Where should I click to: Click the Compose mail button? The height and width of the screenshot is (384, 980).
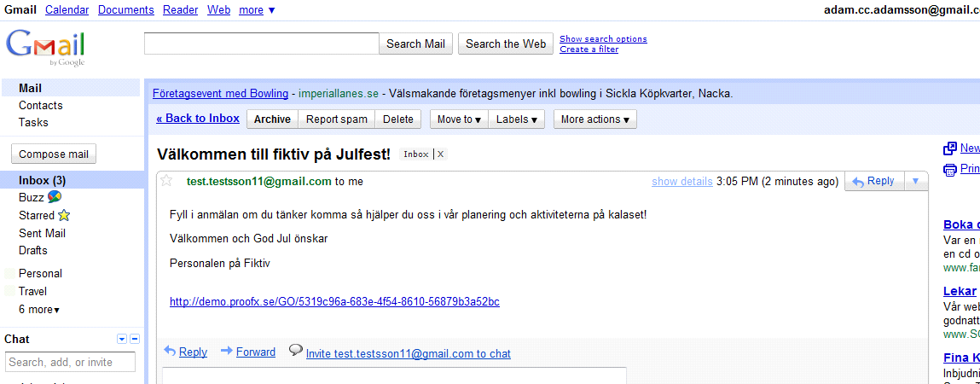click(x=54, y=154)
